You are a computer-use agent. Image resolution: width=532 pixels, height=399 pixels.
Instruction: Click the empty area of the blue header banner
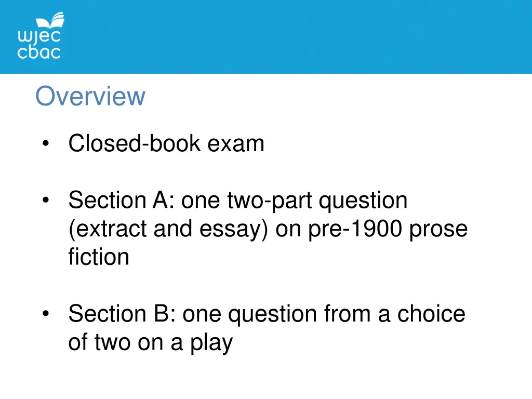299,37
